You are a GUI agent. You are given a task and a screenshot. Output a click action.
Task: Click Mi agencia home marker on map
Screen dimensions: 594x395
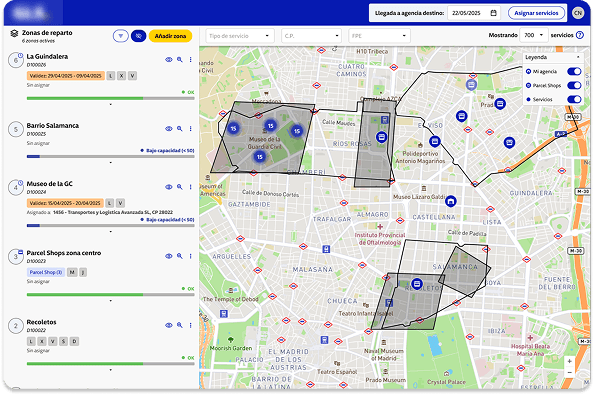[x=450, y=201]
